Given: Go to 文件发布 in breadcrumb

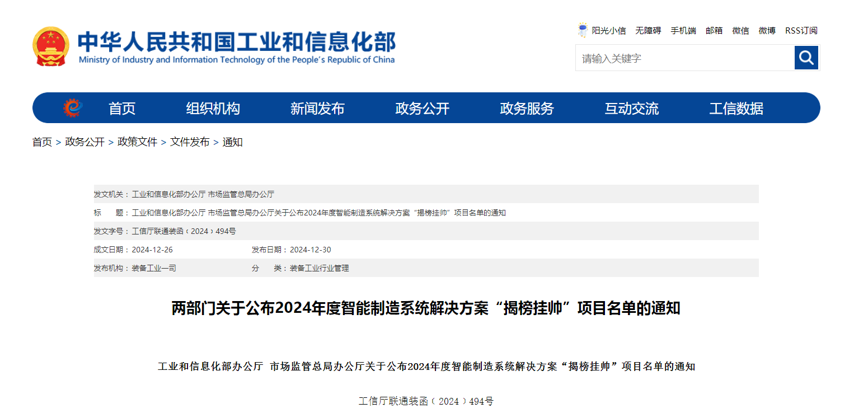Looking at the screenshot, I should coord(190,142).
